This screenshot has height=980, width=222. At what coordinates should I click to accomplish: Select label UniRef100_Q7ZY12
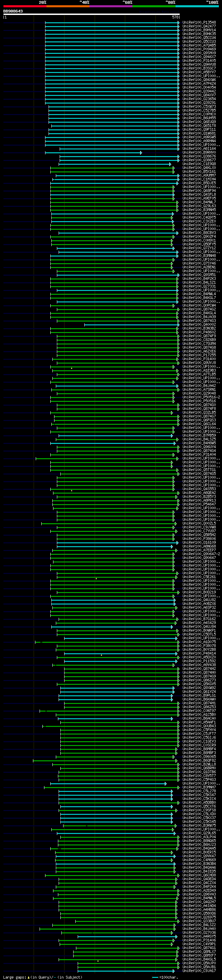click(199, 248)
